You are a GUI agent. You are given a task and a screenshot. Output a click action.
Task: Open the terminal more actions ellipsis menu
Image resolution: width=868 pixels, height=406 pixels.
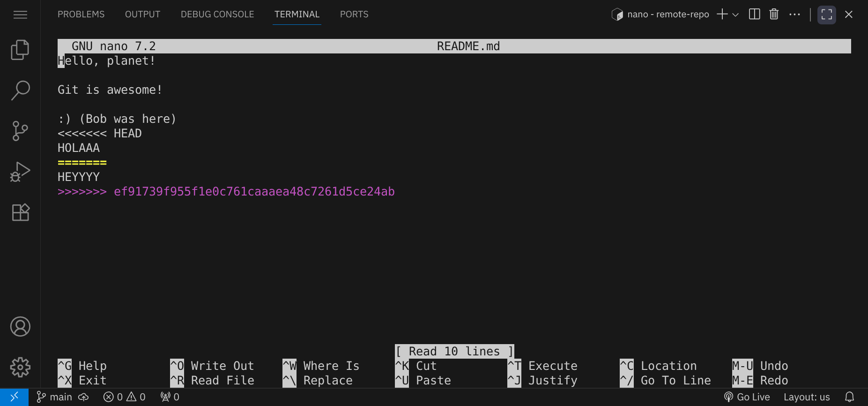pos(794,15)
